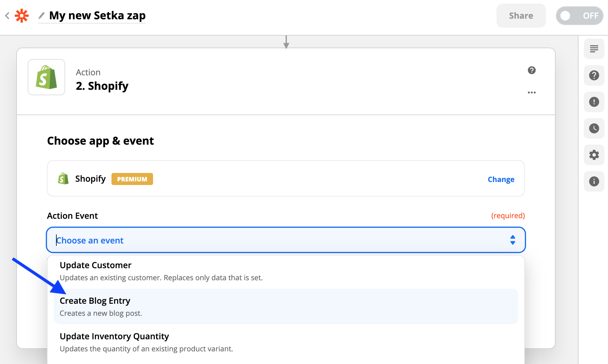Click the Share button

pos(521,16)
